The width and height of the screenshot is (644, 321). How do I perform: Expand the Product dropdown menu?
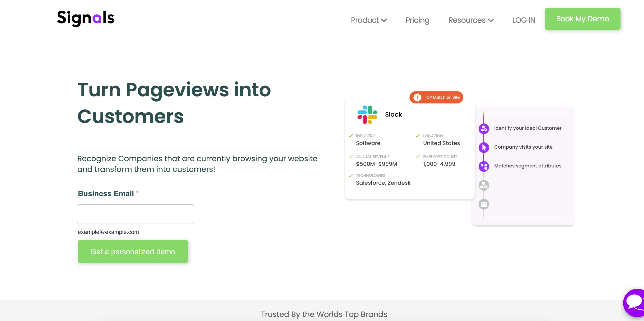point(368,20)
